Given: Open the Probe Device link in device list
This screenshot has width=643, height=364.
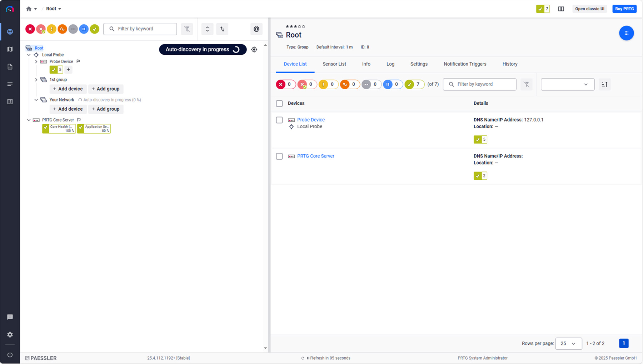Looking at the screenshot, I should 311,120.
